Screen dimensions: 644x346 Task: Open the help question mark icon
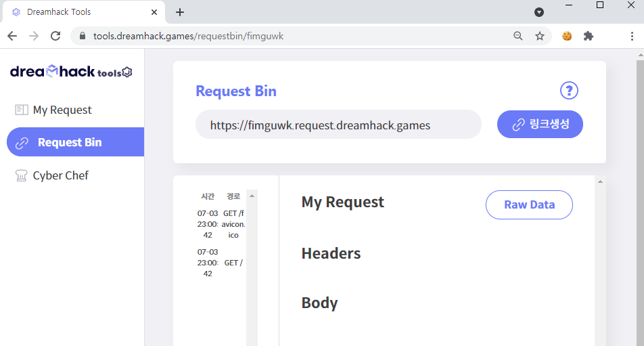[x=569, y=91]
